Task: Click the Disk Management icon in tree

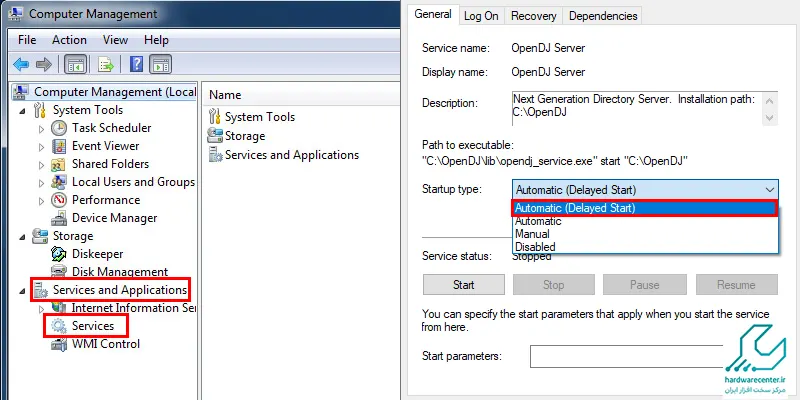Action: (59, 272)
